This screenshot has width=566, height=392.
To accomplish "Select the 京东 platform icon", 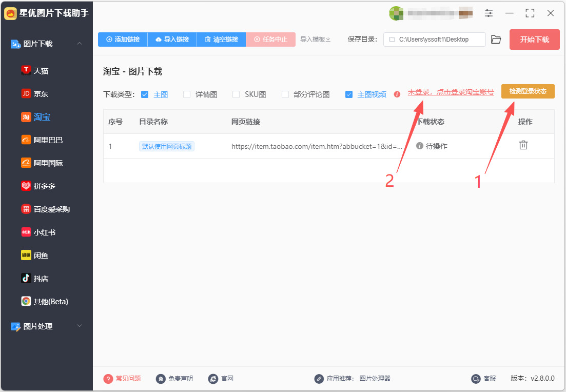I will pyautogui.click(x=26, y=93).
